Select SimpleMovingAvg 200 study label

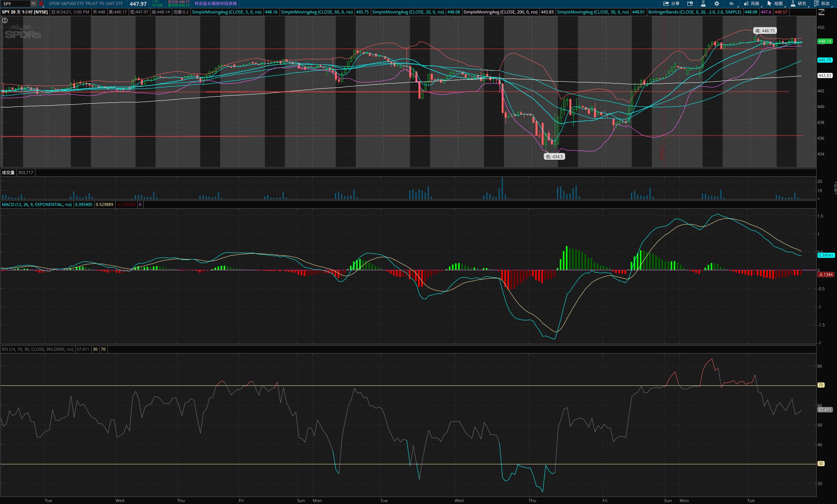click(x=500, y=12)
